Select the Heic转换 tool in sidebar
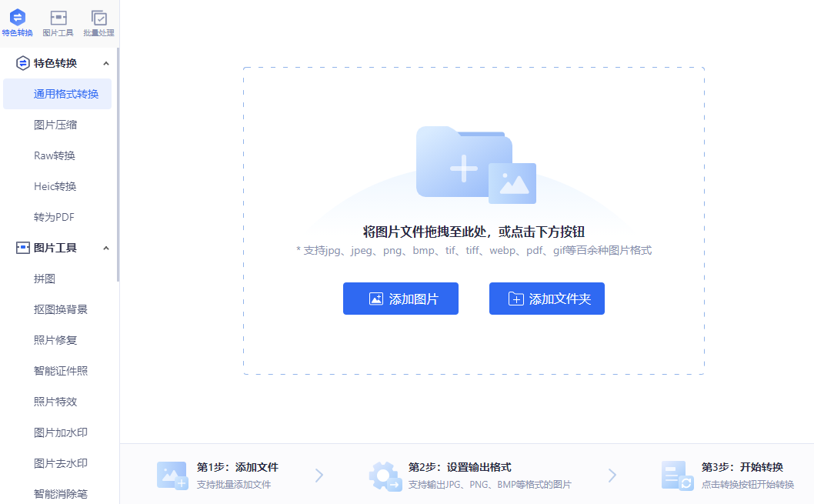Image resolution: width=814 pixels, height=504 pixels. (54, 185)
